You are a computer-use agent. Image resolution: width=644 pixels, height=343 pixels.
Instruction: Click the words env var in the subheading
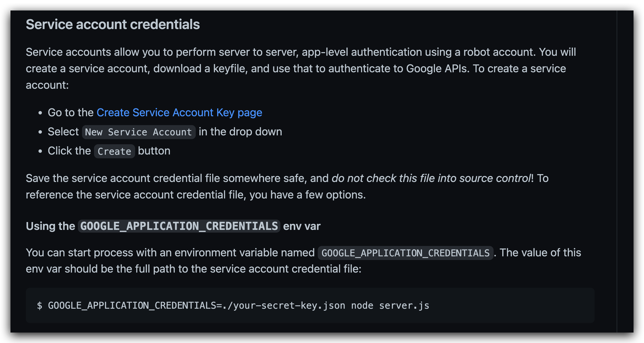click(302, 226)
